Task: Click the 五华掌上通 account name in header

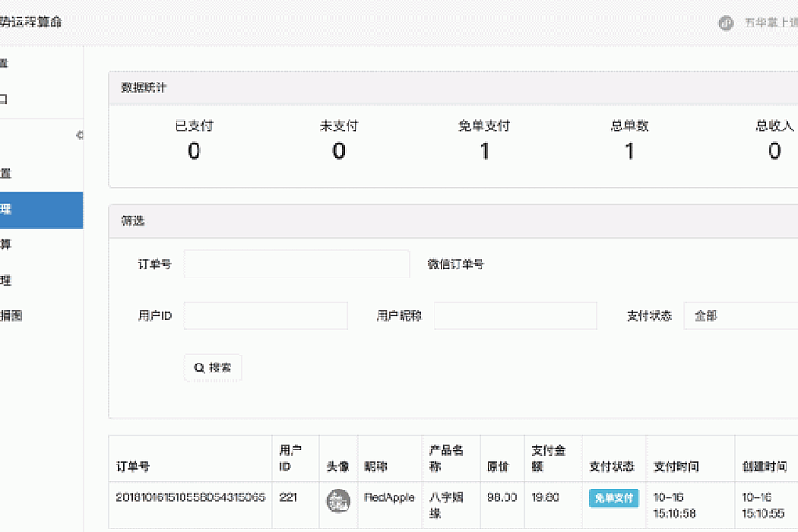Action: click(x=770, y=23)
